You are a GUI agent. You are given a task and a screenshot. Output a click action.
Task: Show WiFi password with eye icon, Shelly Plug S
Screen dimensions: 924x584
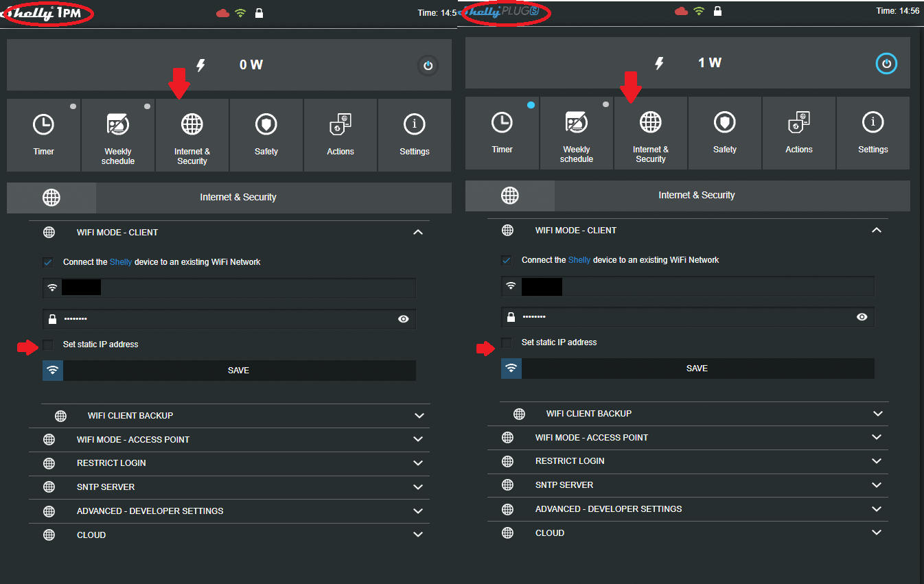[862, 317]
